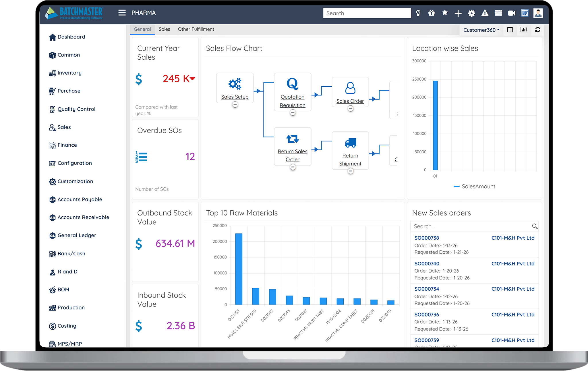
Task: Click the lightbulb tips icon
Action: (x=418, y=13)
